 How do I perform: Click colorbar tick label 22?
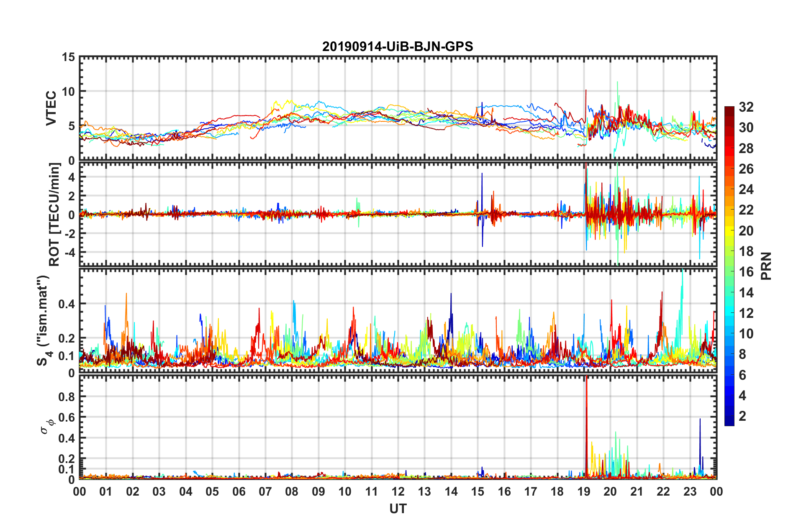[x=746, y=210]
